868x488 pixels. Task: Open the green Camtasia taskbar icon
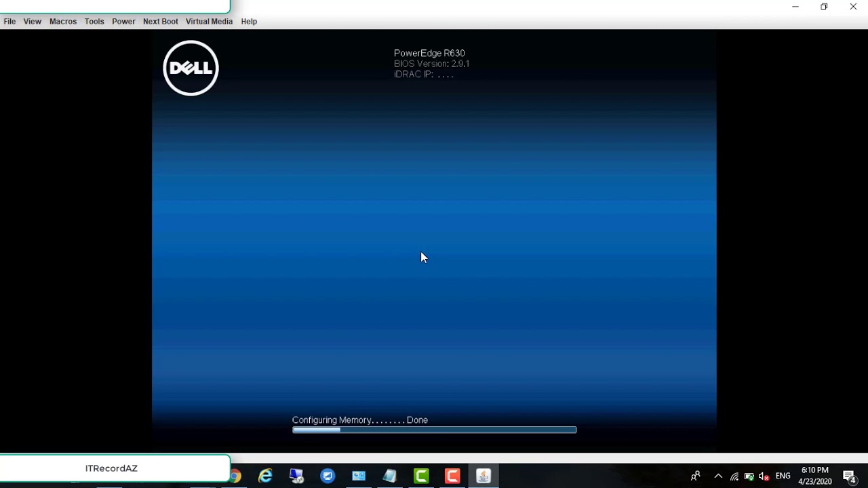point(421,476)
